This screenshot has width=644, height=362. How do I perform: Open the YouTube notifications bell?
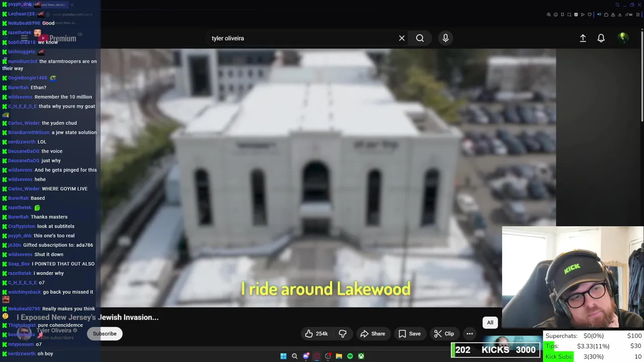601,38
